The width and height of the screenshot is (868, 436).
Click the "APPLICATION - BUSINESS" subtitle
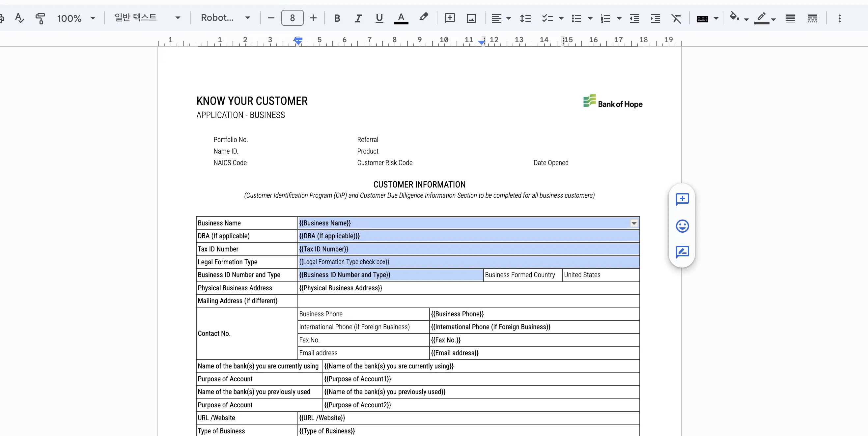[x=240, y=115]
